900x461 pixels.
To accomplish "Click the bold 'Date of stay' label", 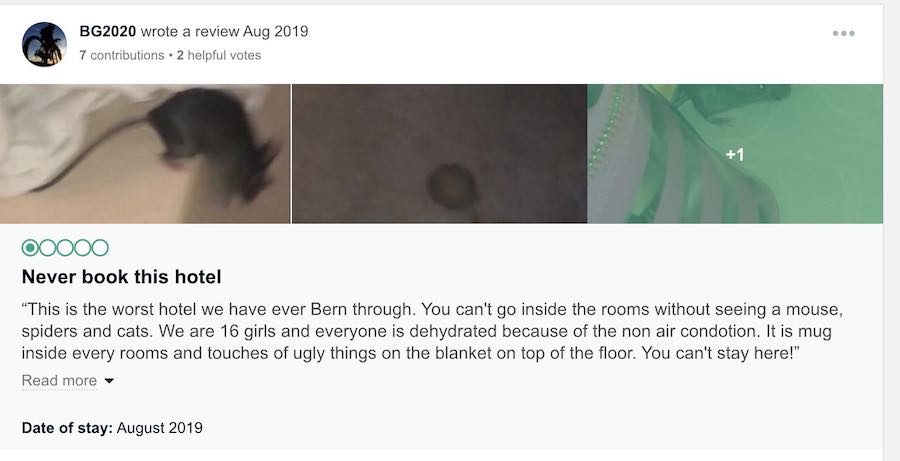I will pyautogui.click(x=67, y=428).
